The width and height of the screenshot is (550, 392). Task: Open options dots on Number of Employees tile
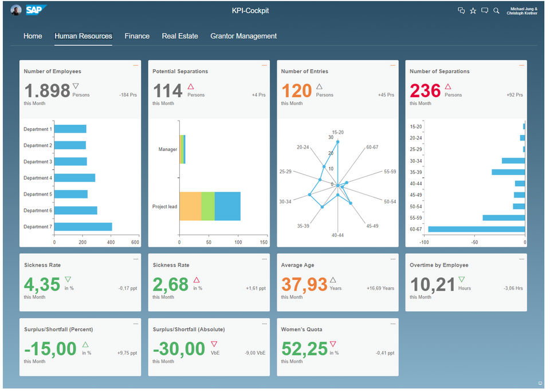pyautogui.click(x=135, y=65)
